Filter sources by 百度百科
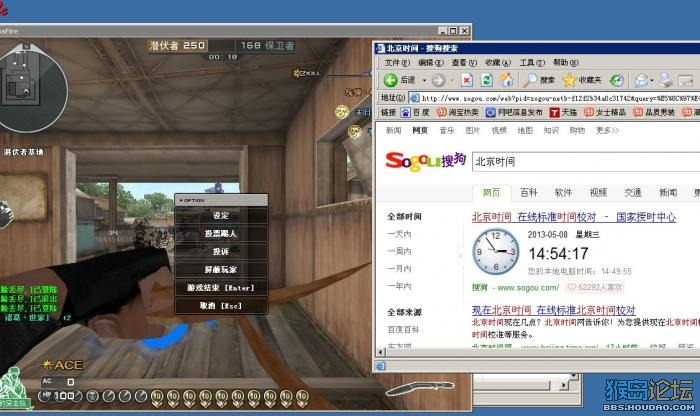The height and width of the screenshot is (416, 700). [x=403, y=329]
